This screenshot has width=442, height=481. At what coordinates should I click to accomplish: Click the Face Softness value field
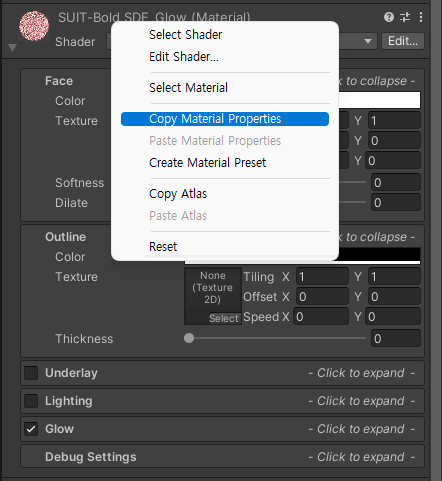[x=396, y=183]
